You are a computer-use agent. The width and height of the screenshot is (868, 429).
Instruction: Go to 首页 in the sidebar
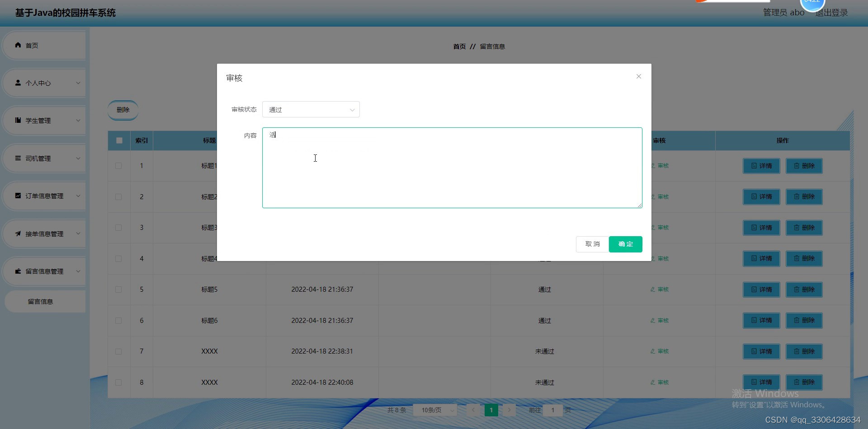(x=44, y=45)
